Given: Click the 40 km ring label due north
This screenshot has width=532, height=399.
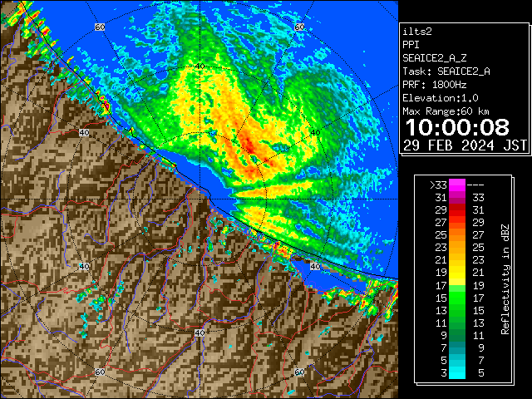Looking at the screenshot, I should 199,66.
